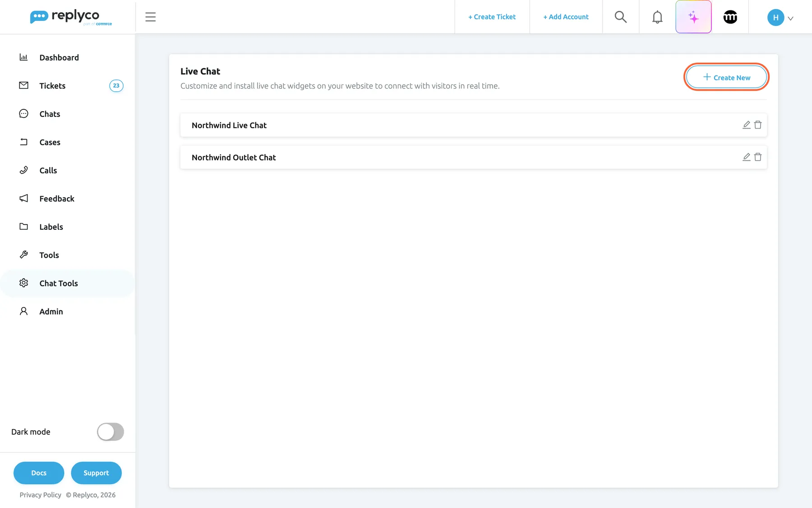Expand the user profile dropdown chevron
This screenshot has height=508, width=812.
click(790, 19)
